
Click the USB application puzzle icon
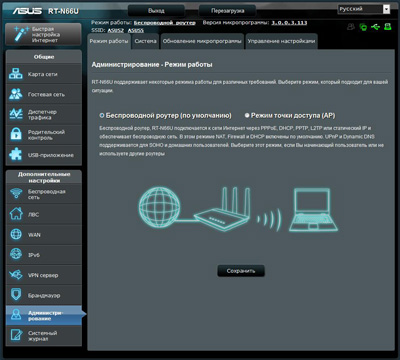16,155
